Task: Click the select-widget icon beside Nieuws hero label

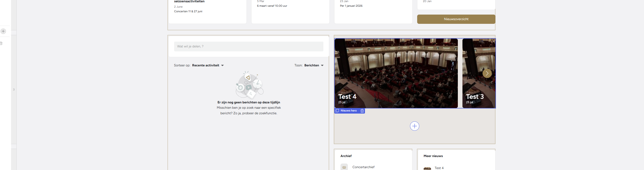Action: point(337,111)
